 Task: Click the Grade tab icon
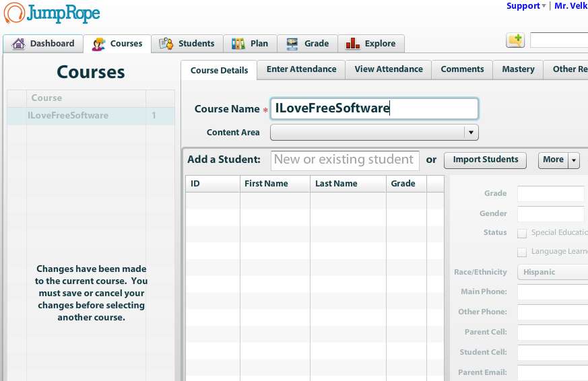coord(292,44)
